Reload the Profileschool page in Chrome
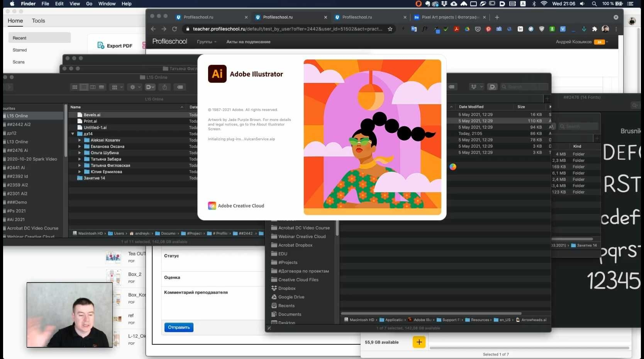This screenshot has width=644, height=359. pyautogui.click(x=175, y=29)
